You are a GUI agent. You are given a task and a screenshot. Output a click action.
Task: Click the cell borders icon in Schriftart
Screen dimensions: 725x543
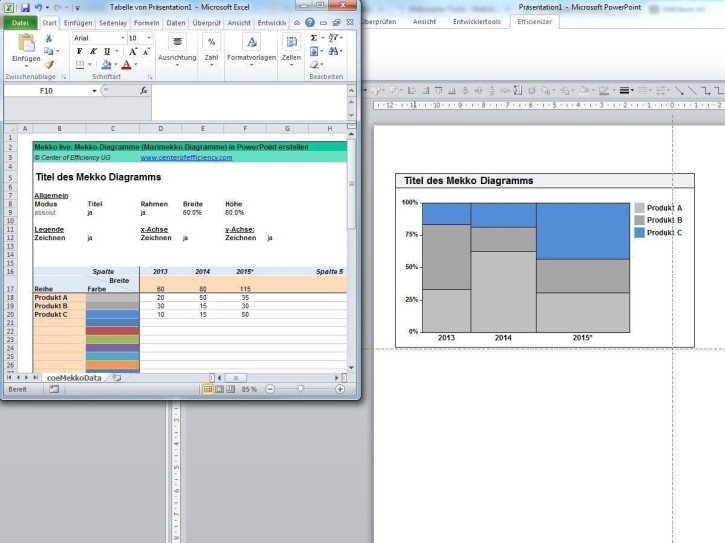pyautogui.click(x=80, y=65)
